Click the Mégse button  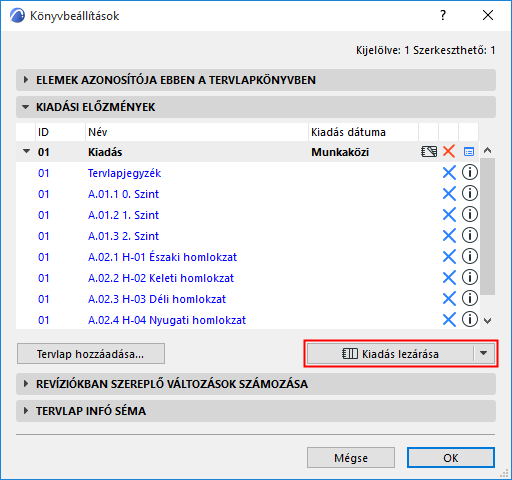[x=351, y=458]
